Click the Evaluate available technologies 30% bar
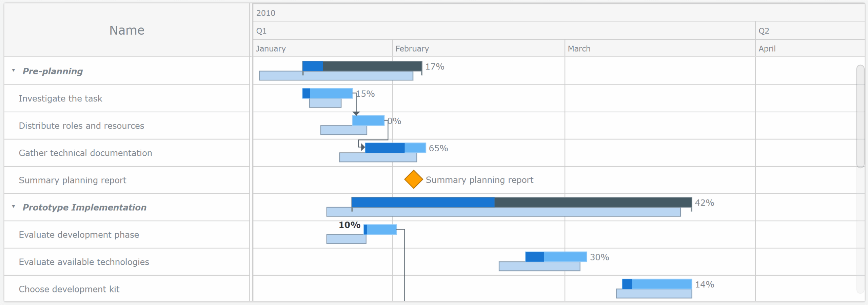 point(556,257)
